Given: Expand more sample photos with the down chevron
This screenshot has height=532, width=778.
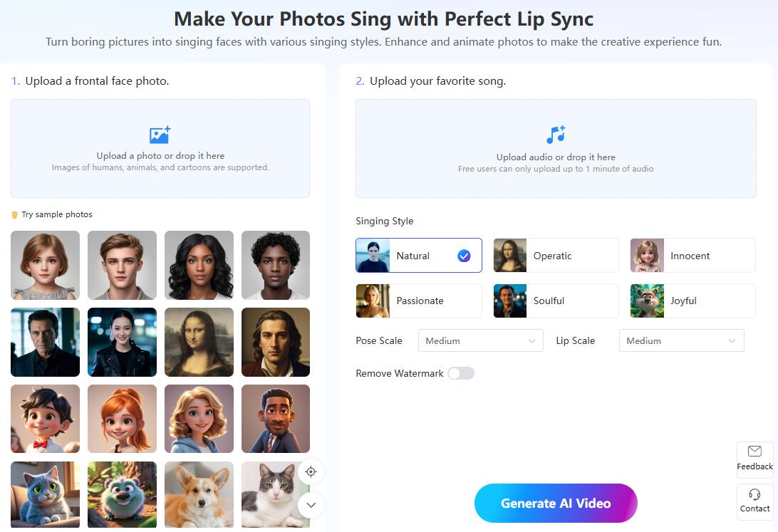Looking at the screenshot, I should 311,505.
